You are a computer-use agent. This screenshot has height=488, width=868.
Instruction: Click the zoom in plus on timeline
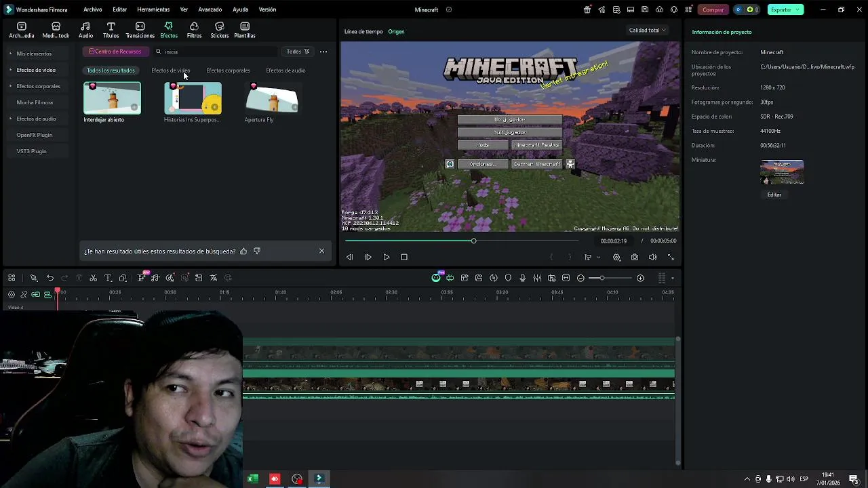tap(640, 278)
